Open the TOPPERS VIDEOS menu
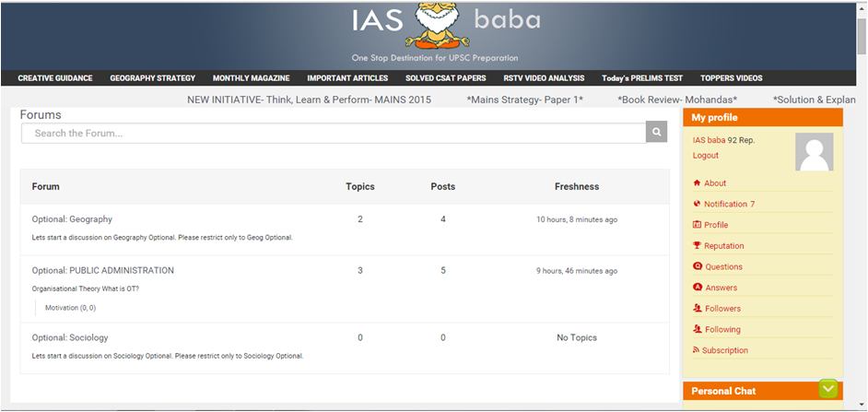The width and height of the screenshot is (868, 412). 732,78
